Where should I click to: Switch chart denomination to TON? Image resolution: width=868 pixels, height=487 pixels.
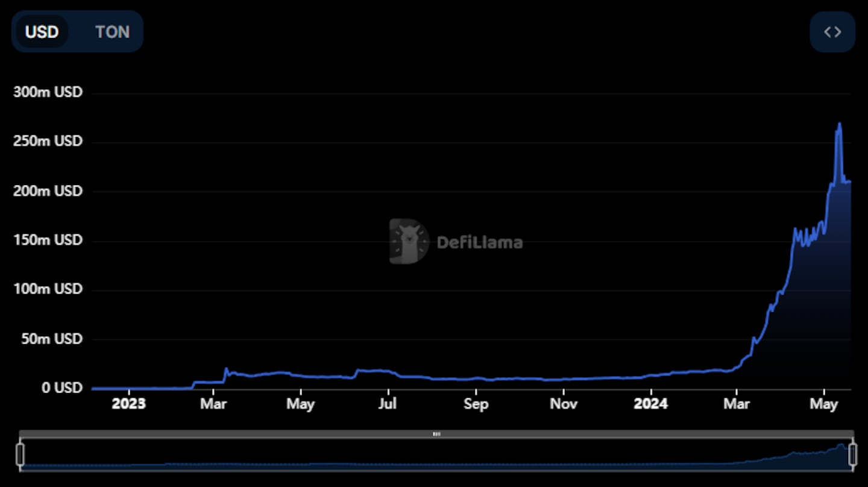tap(112, 31)
